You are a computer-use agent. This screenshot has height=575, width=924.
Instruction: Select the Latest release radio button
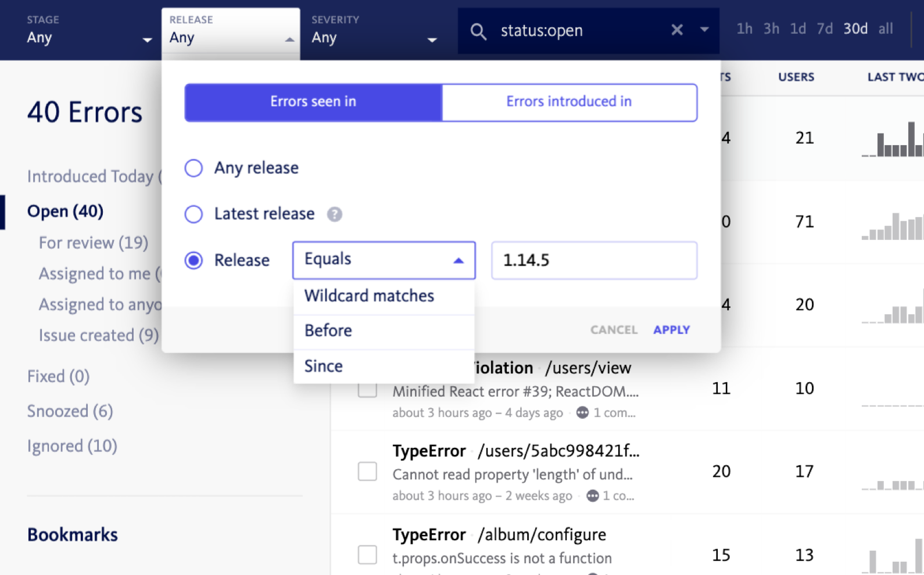[194, 214]
